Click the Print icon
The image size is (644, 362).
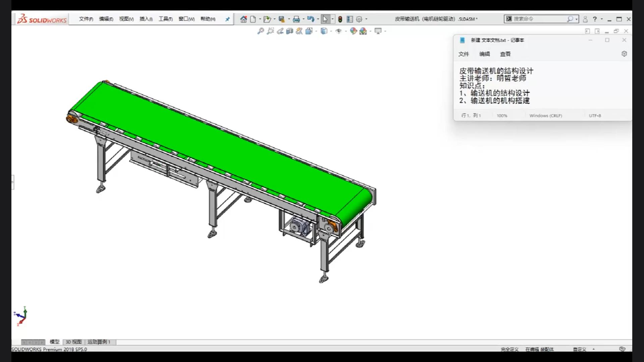click(296, 19)
